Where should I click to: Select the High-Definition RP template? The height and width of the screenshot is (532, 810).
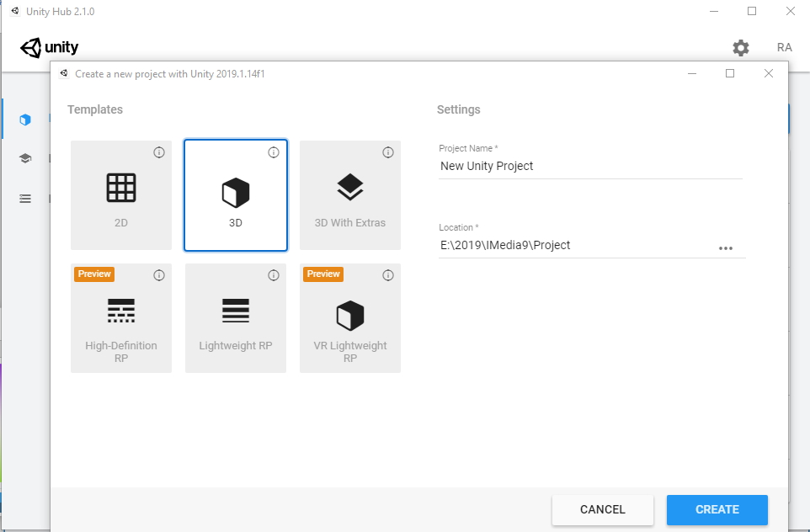click(120, 317)
